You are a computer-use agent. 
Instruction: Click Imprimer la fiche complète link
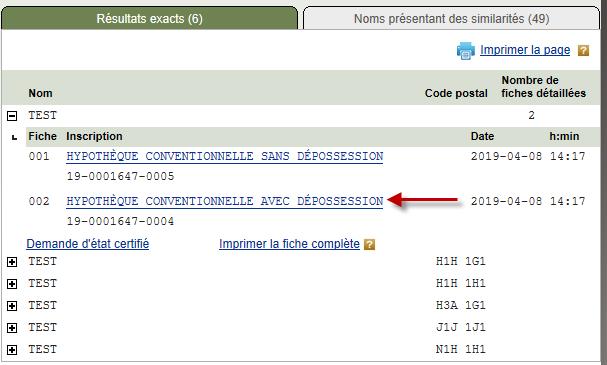289,244
